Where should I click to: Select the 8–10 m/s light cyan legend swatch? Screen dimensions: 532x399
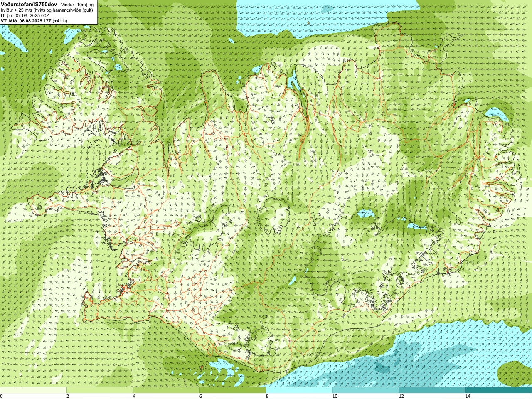tap(299, 391)
